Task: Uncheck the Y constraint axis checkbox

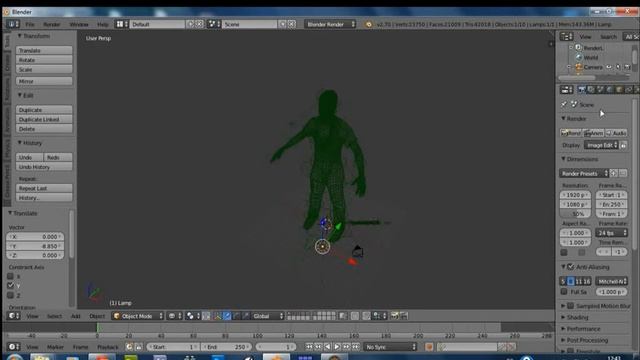Action: click(11, 285)
